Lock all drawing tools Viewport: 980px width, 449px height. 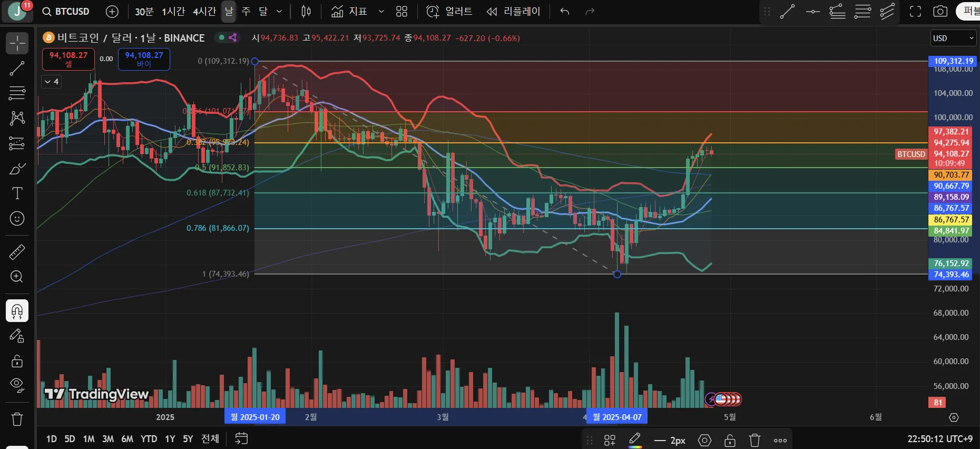point(17,361)
